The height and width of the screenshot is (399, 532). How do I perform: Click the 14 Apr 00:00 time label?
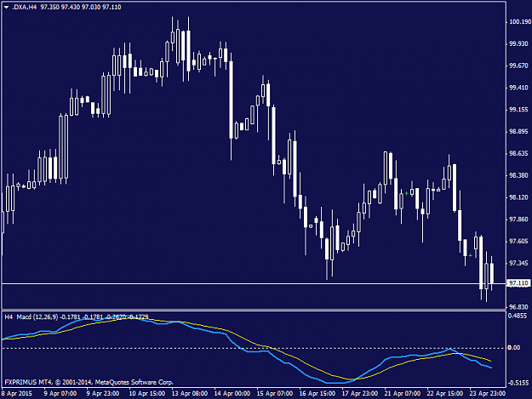click(232, 394)
